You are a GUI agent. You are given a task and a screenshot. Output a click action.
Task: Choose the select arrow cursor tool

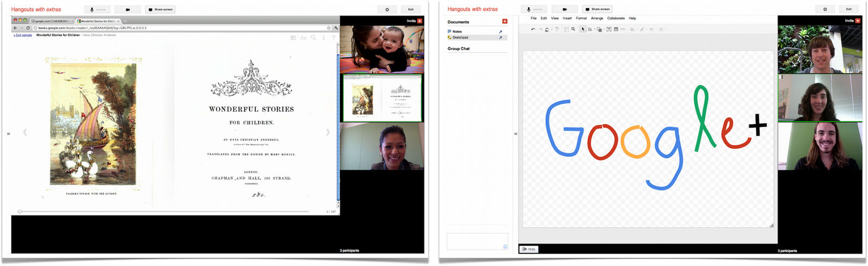point(583,29)
